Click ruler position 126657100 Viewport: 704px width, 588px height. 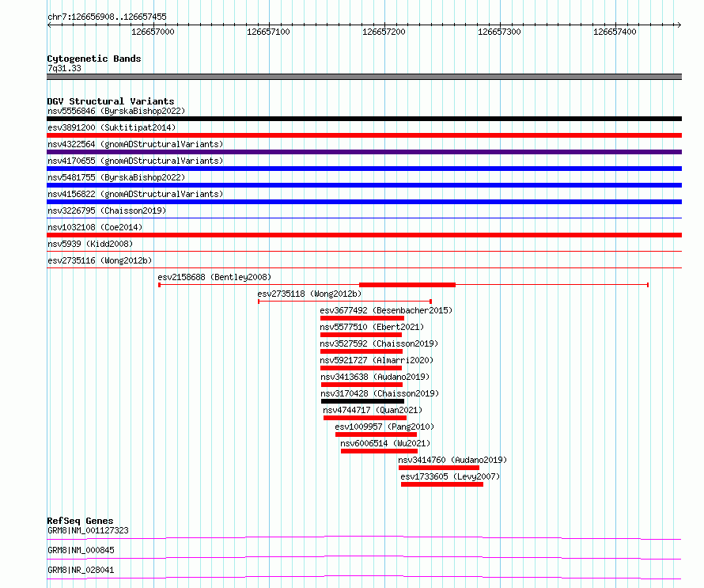tap(268, 32)
